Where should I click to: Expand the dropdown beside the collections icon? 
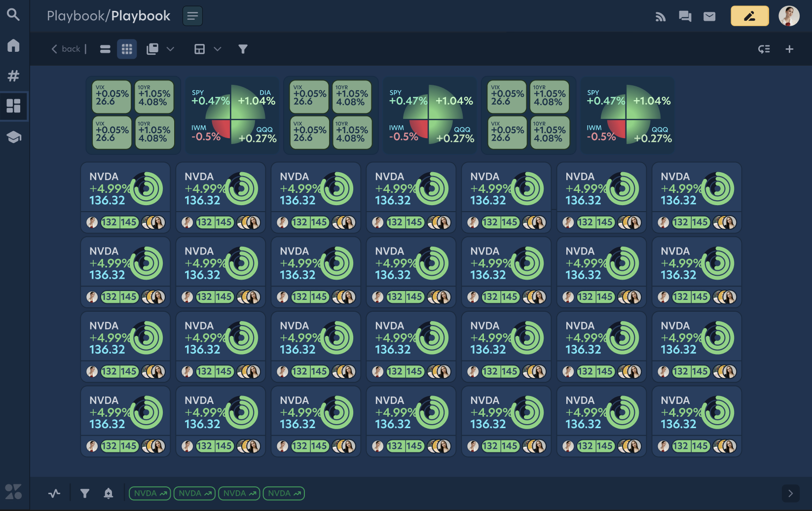click(x=171, y=49)
